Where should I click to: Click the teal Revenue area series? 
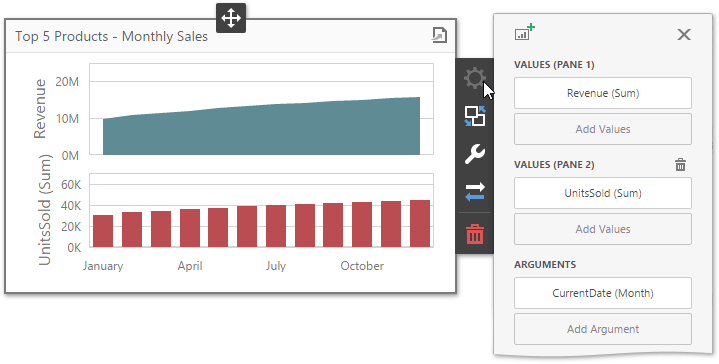click(x=261, y=131)
